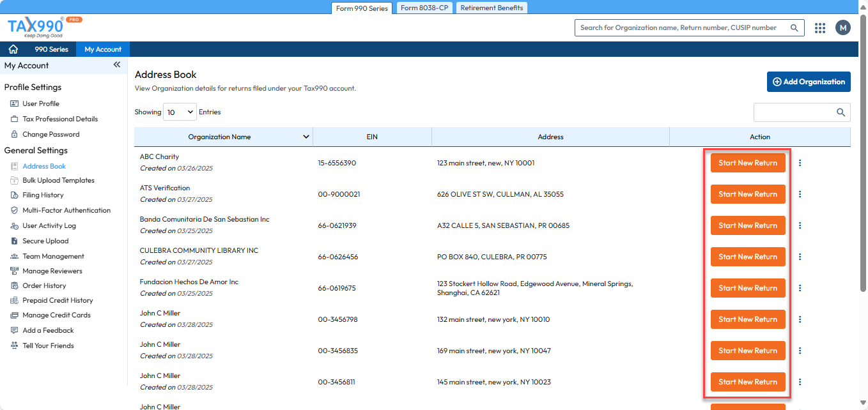
Task: Click the Manage Credit Cards icon
Action: (14, 315)
